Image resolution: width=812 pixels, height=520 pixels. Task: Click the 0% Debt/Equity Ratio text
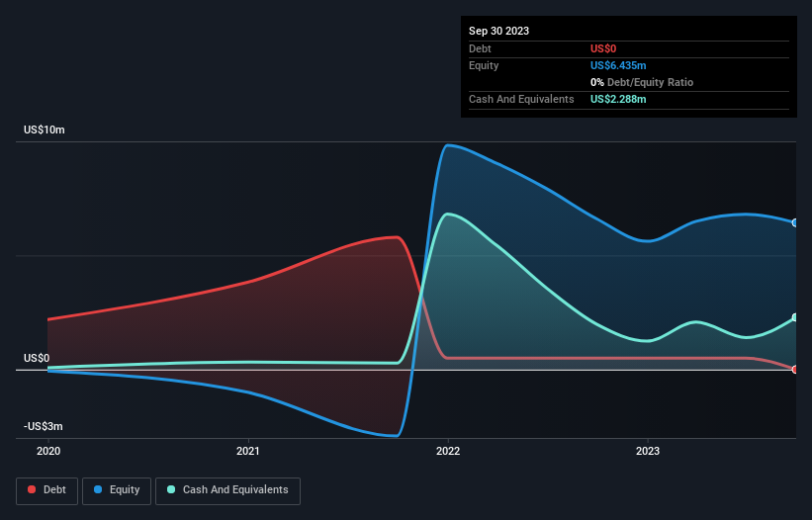click(x=642, y=82)
